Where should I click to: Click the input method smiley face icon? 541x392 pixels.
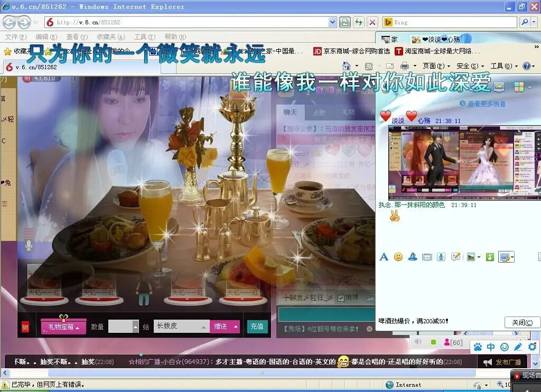pyautogui.click(x=505, y=347)
